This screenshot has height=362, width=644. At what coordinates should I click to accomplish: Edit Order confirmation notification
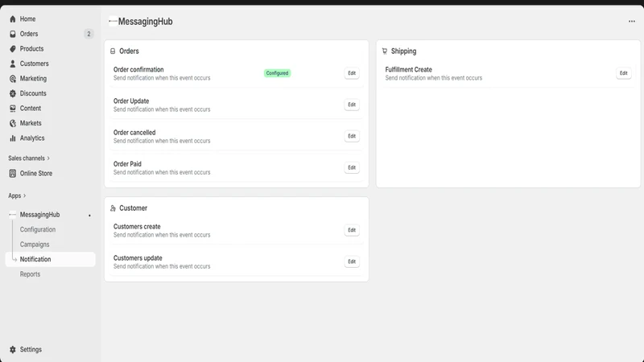pyautogui.click(x=352, y=73)
